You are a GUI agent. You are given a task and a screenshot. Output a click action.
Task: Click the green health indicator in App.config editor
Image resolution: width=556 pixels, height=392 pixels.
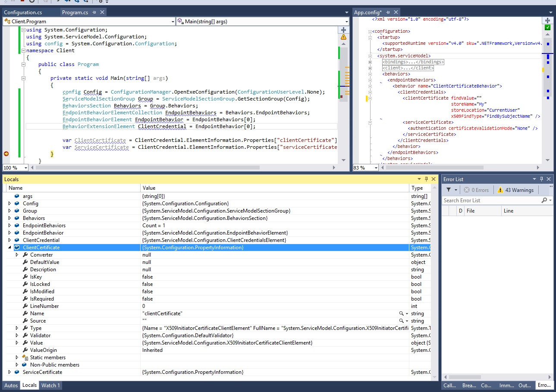coord(547,27)
